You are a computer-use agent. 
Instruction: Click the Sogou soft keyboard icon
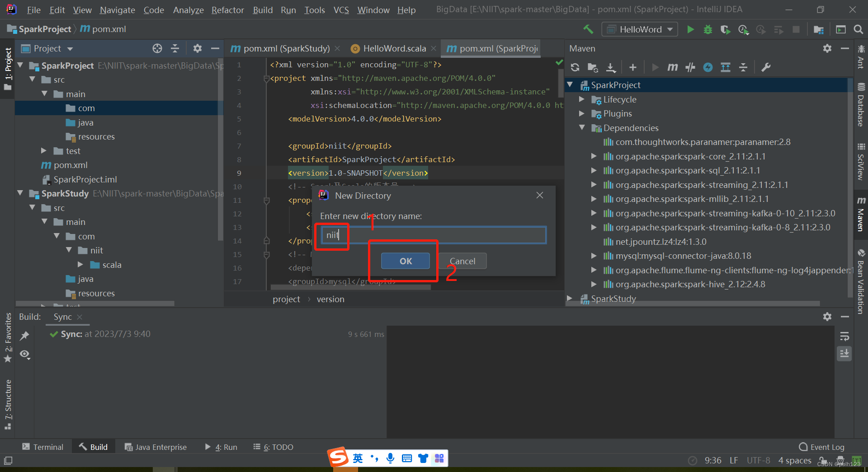pyautogui.click(x=407, y=458)
